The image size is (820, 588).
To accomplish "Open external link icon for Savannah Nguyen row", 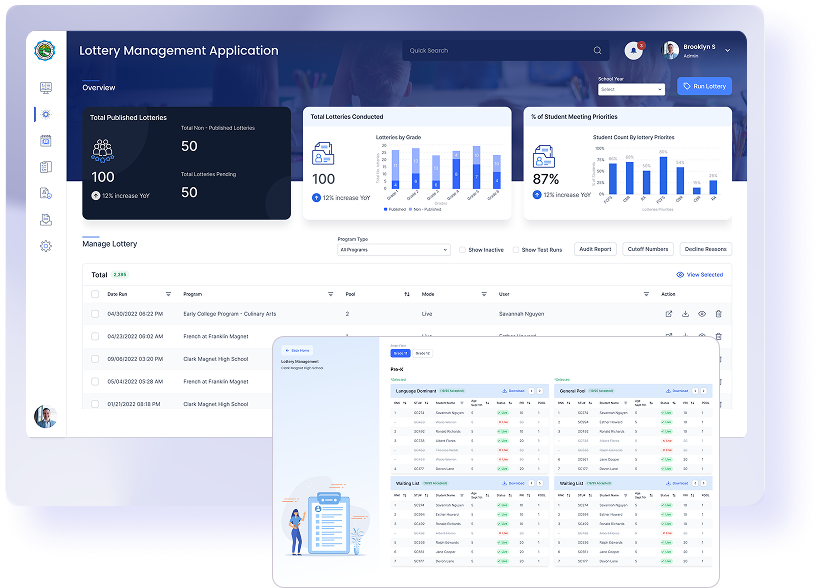I will 668,314.
